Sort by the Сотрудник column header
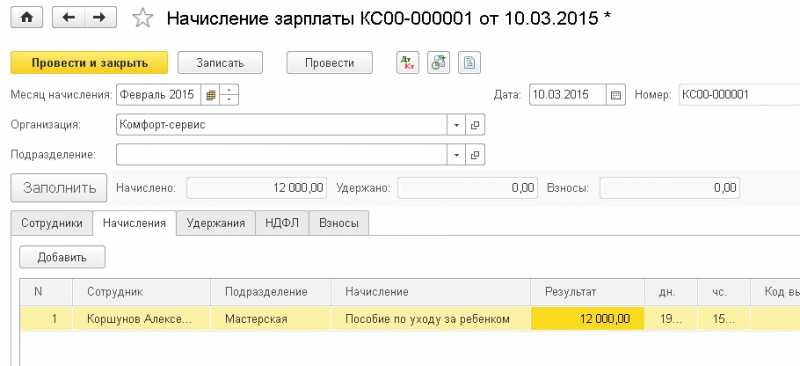Screen dimensions: 800x366 [141, 292]
